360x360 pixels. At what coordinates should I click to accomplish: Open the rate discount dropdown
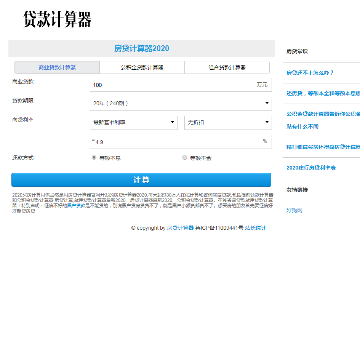pos(228,122)
